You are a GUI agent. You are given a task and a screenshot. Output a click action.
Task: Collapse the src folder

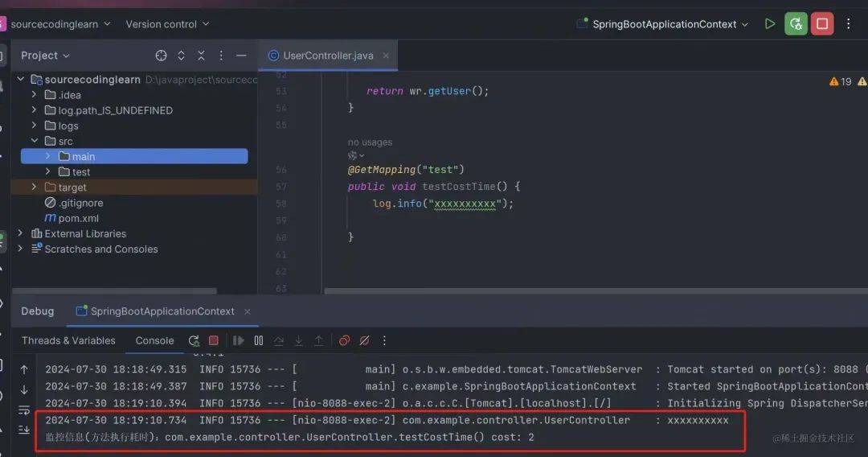pyautogui.click(x=34, y=141)
